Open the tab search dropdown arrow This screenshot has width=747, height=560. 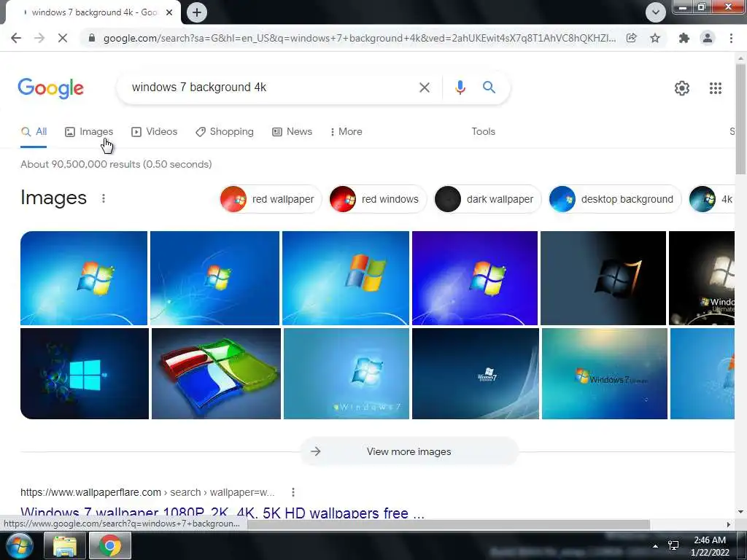(x=656, y=12)
